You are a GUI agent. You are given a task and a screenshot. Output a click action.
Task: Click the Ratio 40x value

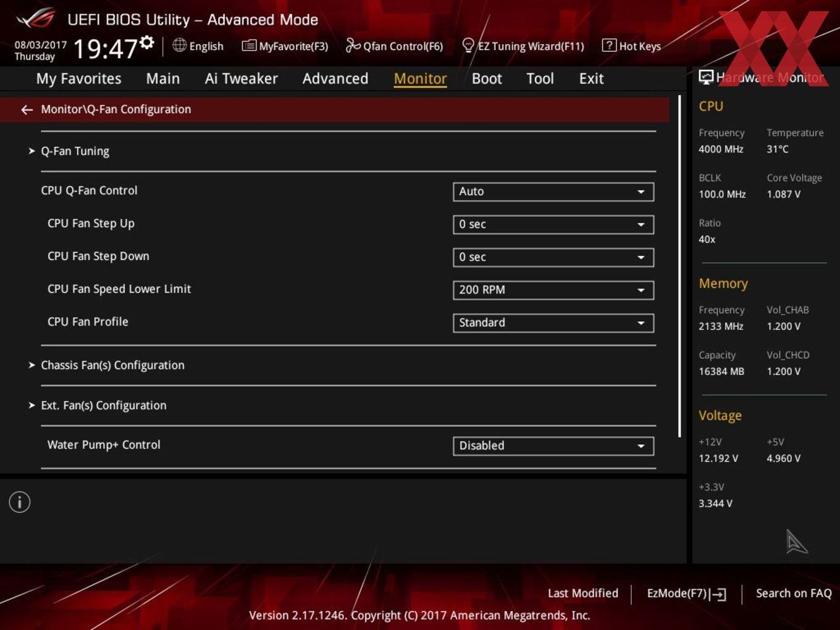pos(707,239)
